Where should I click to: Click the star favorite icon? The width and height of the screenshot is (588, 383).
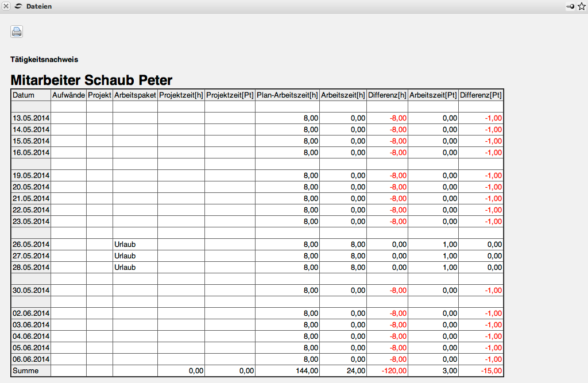tap(581, 6)
